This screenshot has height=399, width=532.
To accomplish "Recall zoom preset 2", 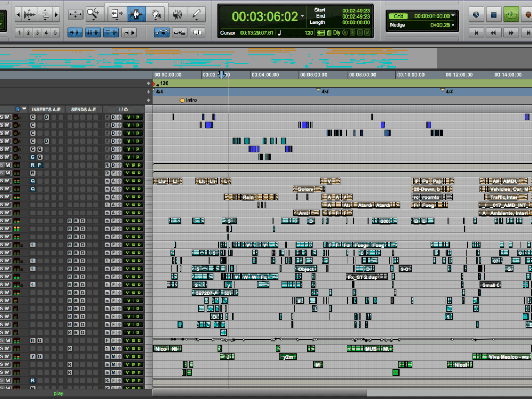I will point(28,32).
